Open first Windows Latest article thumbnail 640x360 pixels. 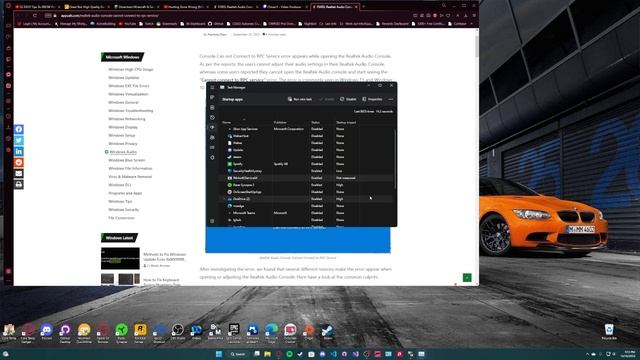tap(120, 258)
